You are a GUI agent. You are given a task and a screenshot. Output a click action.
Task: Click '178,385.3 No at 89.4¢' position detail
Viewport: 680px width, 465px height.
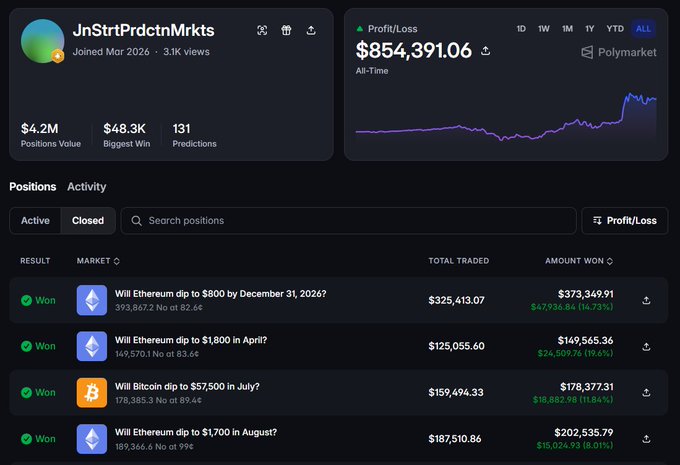[158, 400]
